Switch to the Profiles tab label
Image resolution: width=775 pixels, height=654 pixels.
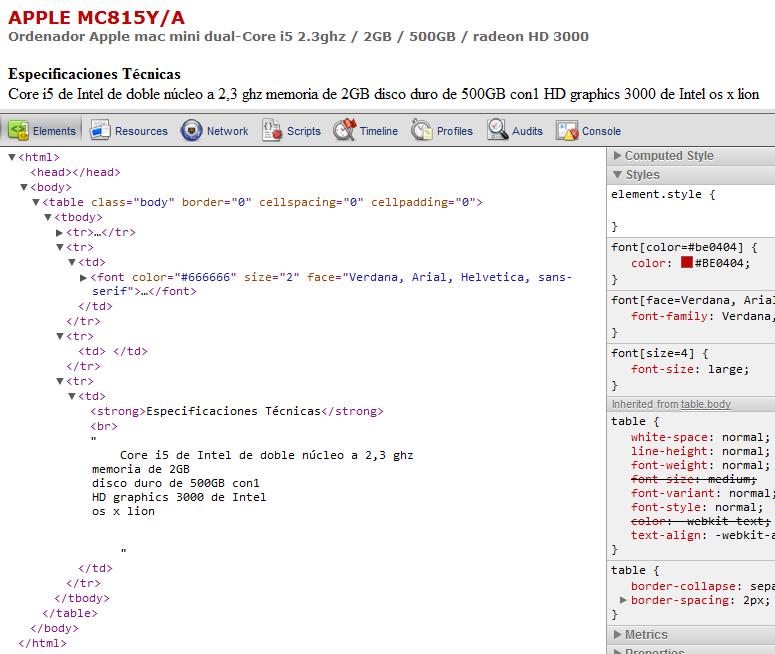pyautogui.click(x=455, y=131)
